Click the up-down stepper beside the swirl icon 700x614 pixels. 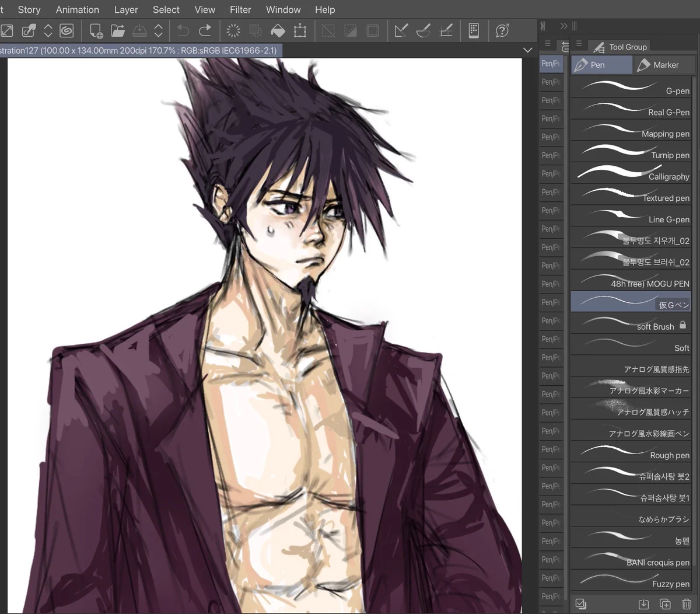click(x=48, y=30)
